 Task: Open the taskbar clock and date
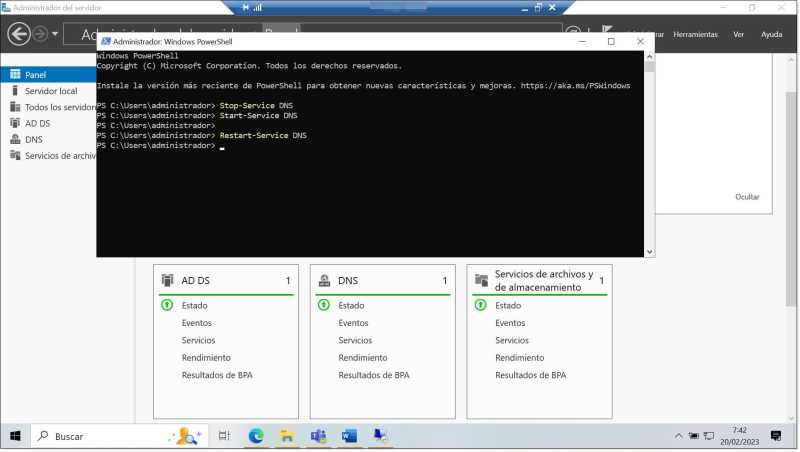click(739, 436)
